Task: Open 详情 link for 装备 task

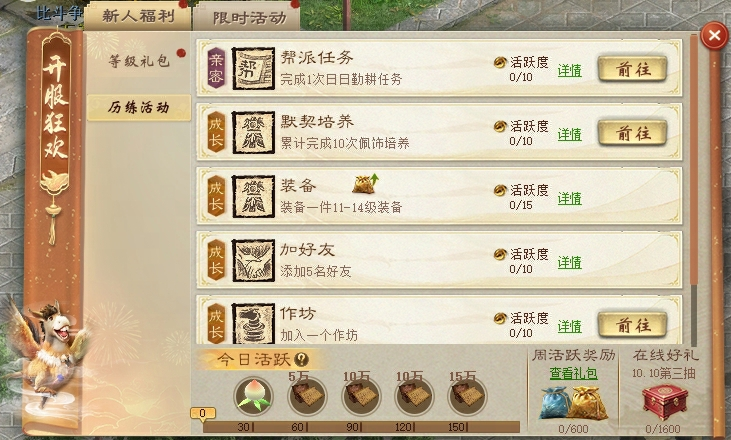Action: pyautogui.click(x=570, y=199)
